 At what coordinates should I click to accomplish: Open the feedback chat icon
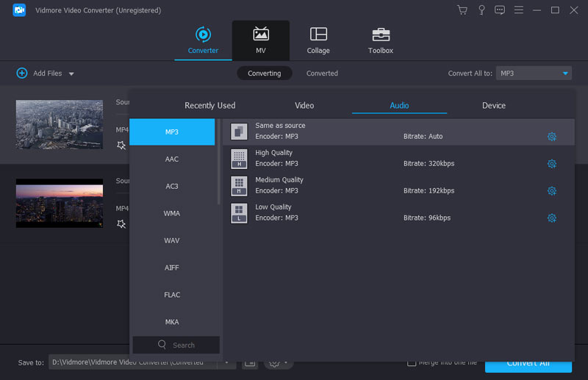(x=500, y=10)
